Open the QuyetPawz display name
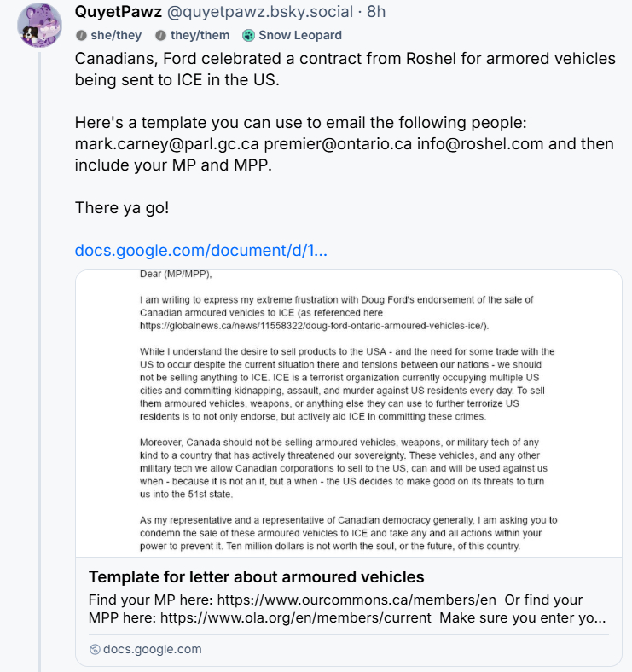The height and width of the screenshot is (672, 632). click(118, 13)
